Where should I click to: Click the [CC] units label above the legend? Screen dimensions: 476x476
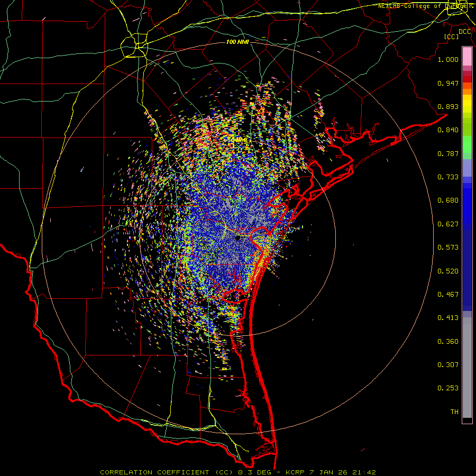(x=451, y=36)
